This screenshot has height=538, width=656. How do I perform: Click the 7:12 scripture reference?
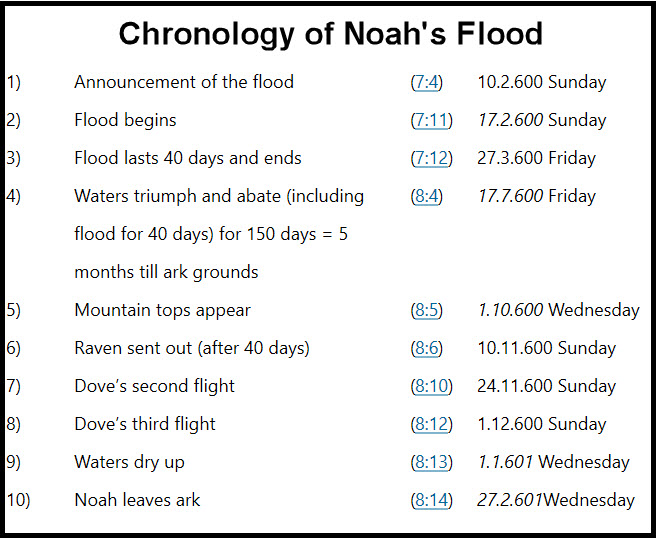tap(431, 158)
